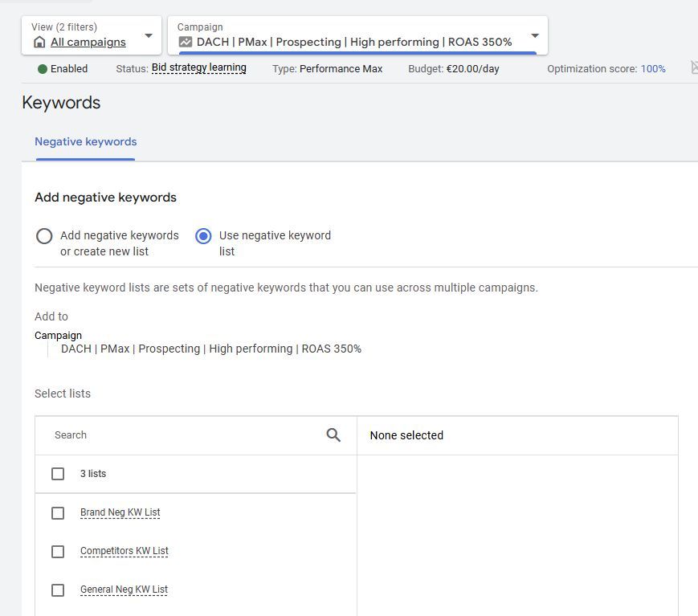Viewport: 698px width, 616px height.
Task: Check the General Neg KW List checkbox
Action: 57,589
